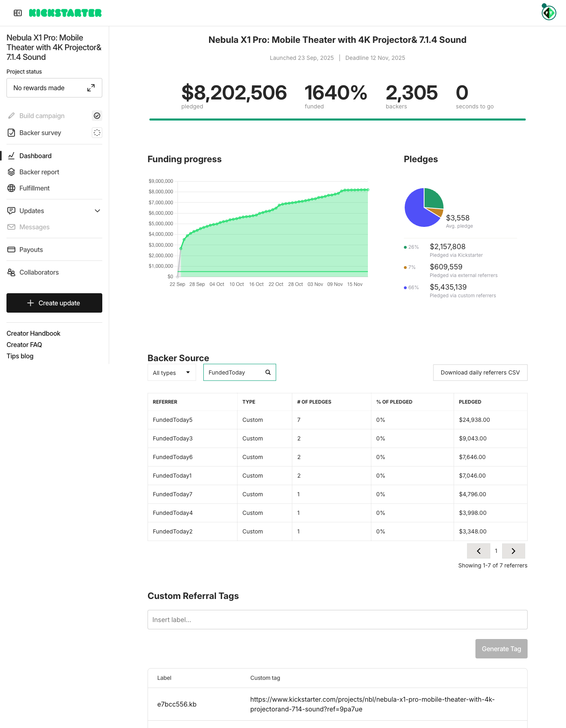Image resolution: width=566 pixels, height=728 pixels.
Task: Go to next referrers page
Action: [x=513, y=551]
